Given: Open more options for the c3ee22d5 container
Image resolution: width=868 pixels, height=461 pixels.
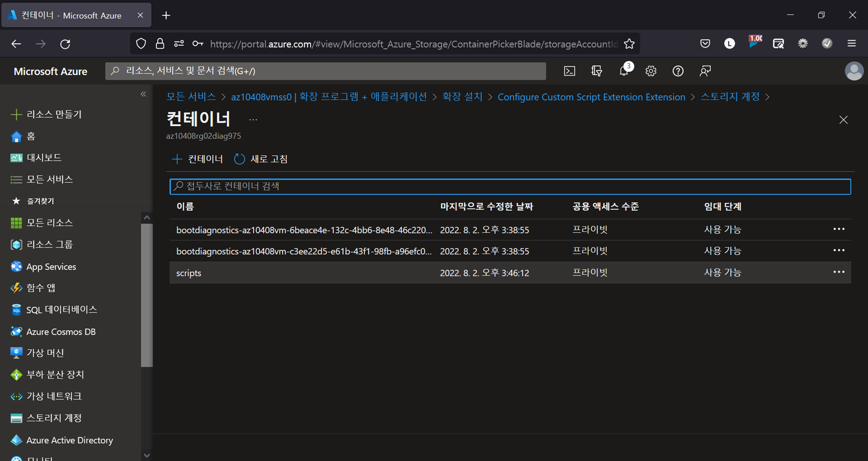Looking at the screenshot, I should (839, 250).
